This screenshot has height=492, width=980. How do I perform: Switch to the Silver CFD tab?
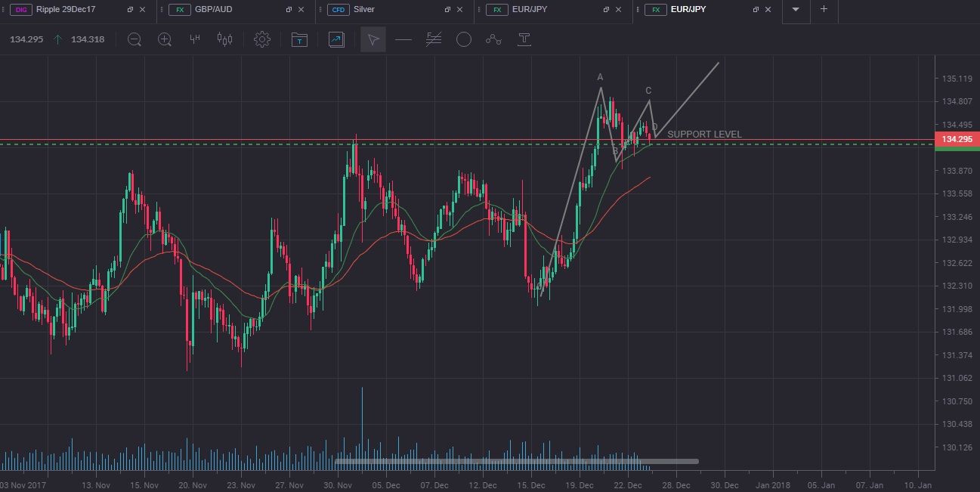click(x=364, y=10)
